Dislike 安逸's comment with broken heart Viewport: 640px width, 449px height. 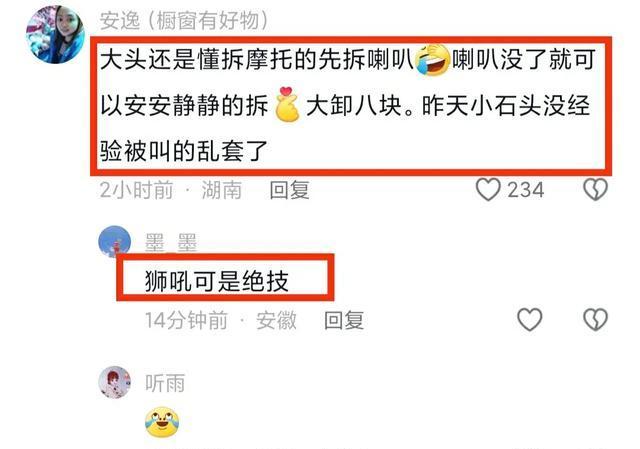pos(596,190)
